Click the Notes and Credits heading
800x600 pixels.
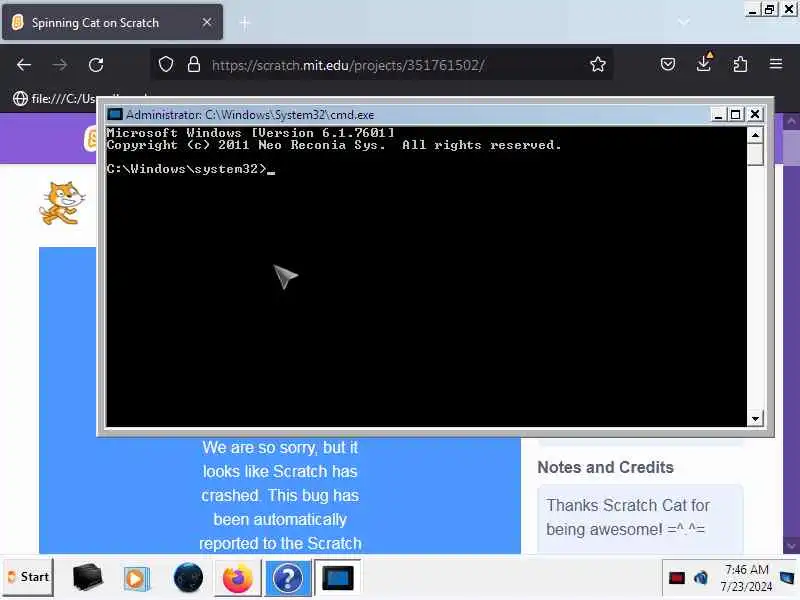(x=605, y=467)
